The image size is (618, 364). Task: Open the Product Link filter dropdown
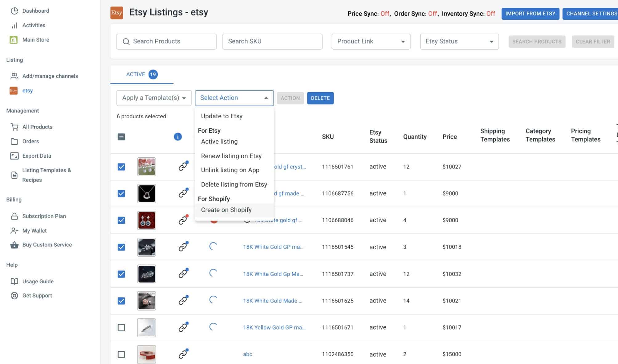pyautogui.click(x=371, y=41)
